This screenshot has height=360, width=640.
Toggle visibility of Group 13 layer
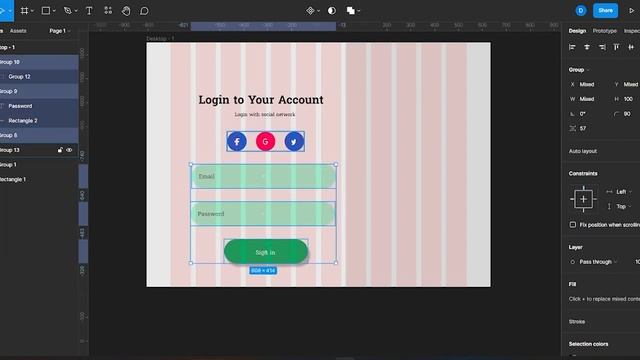[69, 150]
